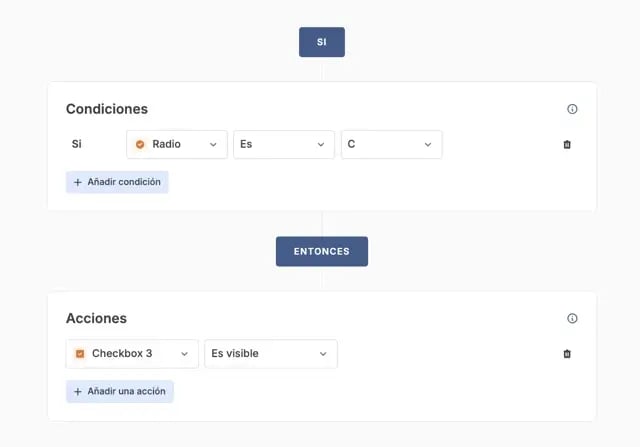Delete the action with trash icon
This screenshot has height=447, width=640.
click(x=567, y=353)
